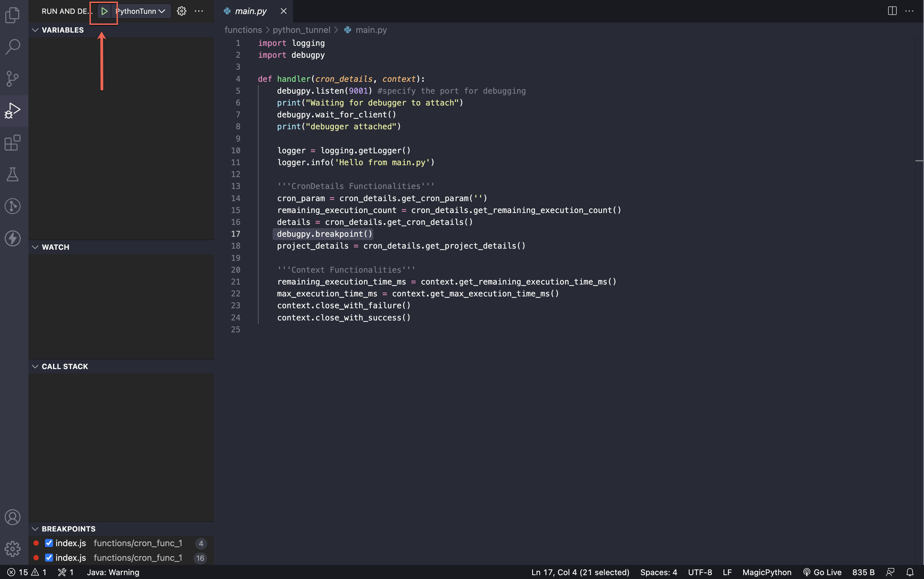The image size is (924, 579).
Task: Select the Run and Debug activity icon
Action: pyautogui.click(x=13, y=111)
